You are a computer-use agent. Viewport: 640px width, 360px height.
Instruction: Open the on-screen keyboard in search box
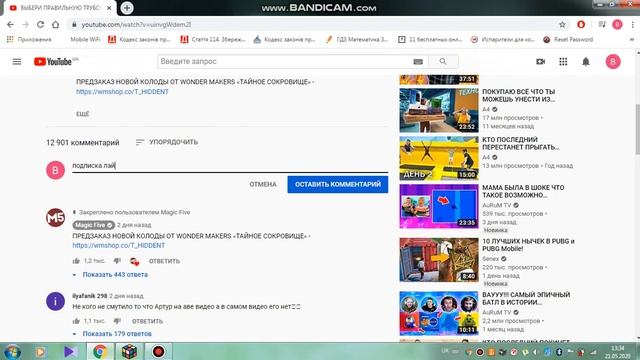(418, 62)
